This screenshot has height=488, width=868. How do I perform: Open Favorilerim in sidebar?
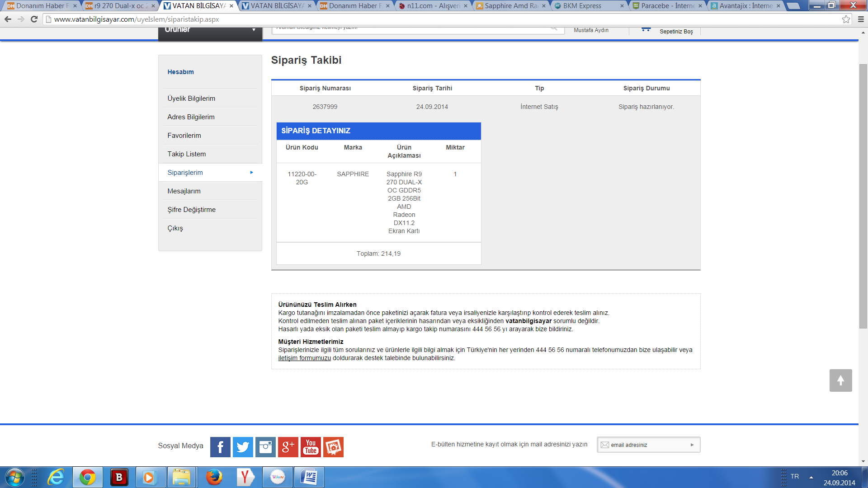pos(184,136)
